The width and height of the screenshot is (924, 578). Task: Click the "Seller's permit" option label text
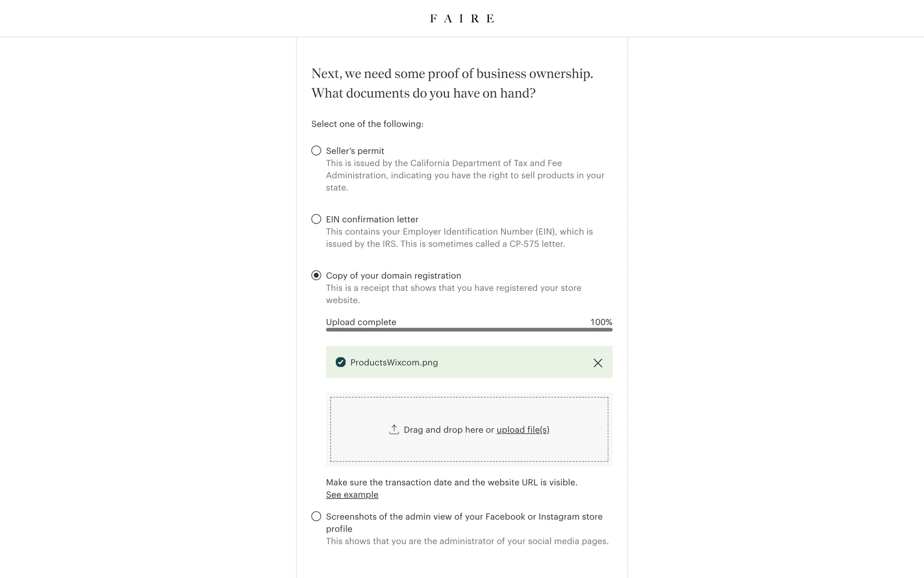355,151
